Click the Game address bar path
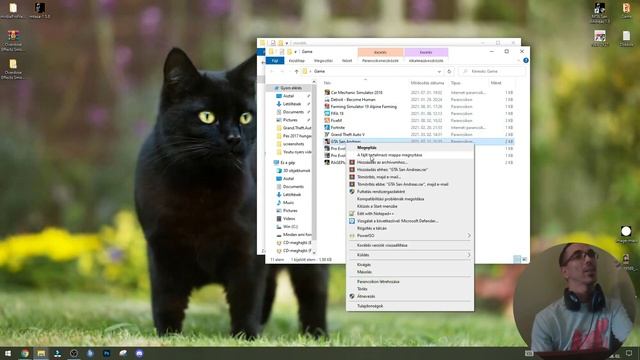 click(319, 71)
